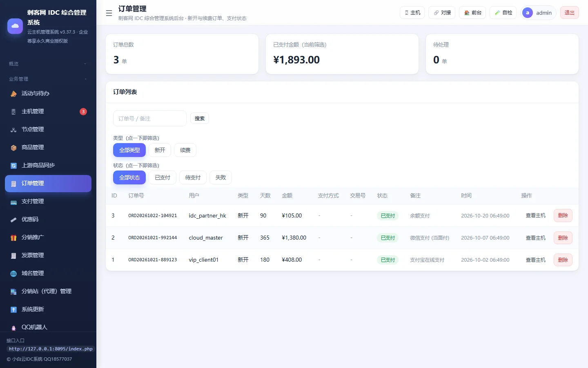Screen dimensions: 588x368
Task: Open 活动与待办 in the sidebar
Action: point(48,94)
